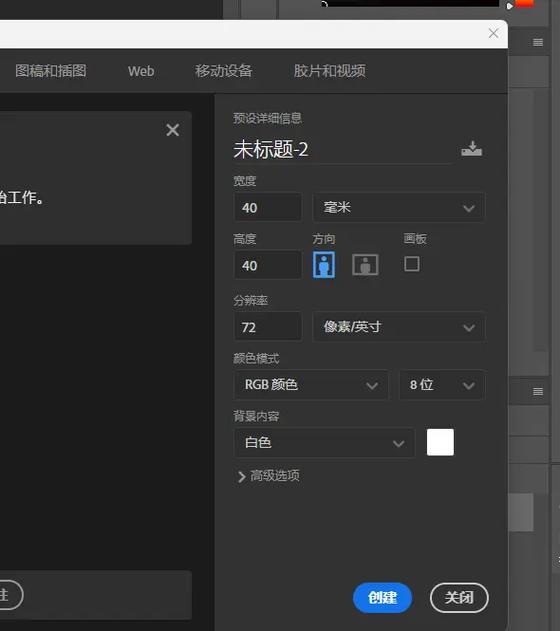Click the 分辨率 resolution input field
This screenshot has height=631, width=560.
coord(268,327)
